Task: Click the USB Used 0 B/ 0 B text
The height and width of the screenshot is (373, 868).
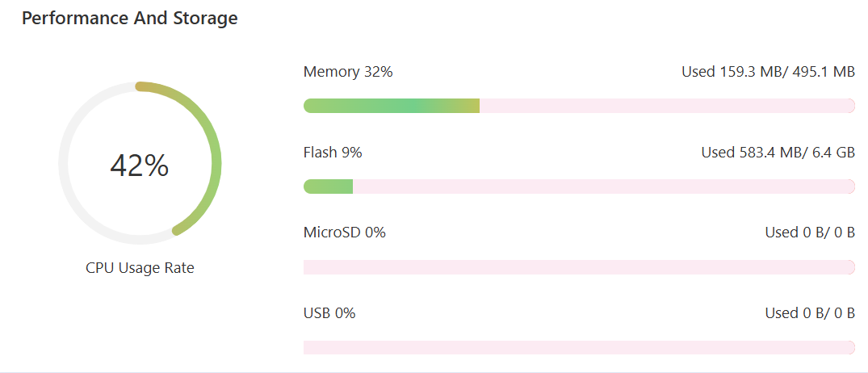Action: (x=810, y=312)
